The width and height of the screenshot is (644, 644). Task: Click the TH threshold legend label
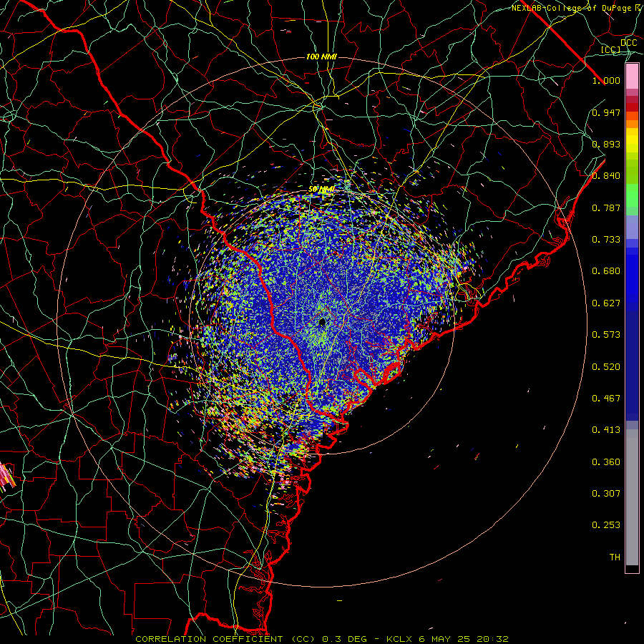pyautogui.click(x=615, y=557)
